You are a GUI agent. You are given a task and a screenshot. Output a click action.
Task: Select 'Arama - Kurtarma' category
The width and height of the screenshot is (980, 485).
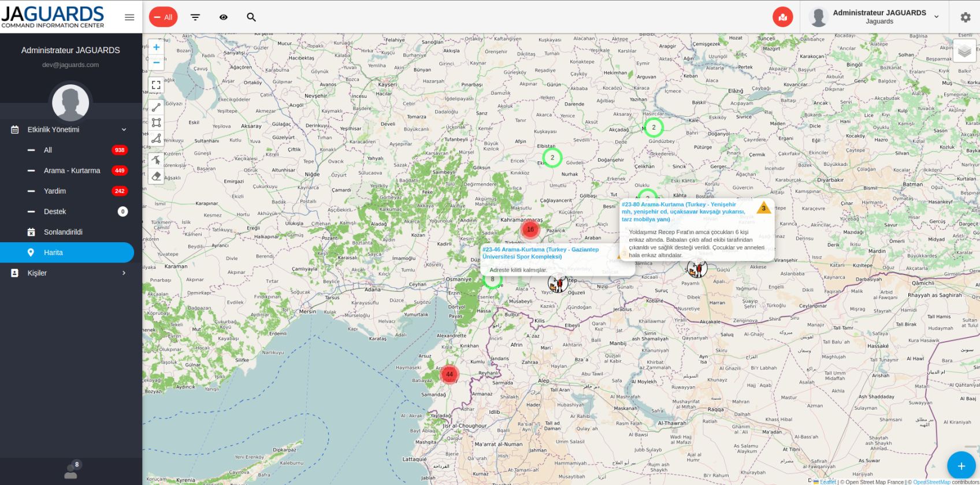pyautogui.click(x=71, y=171)
